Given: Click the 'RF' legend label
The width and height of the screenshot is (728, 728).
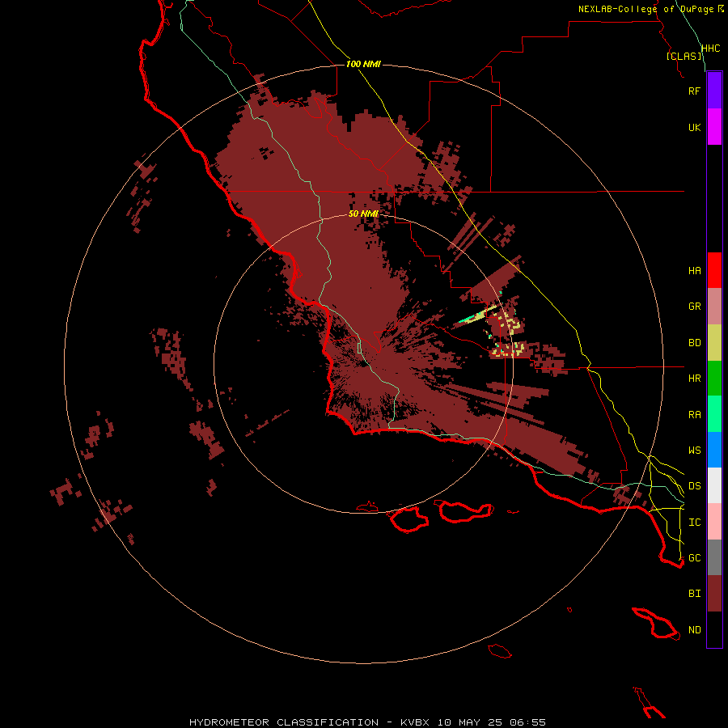Looking at the screenshot, I should point(695,91).
